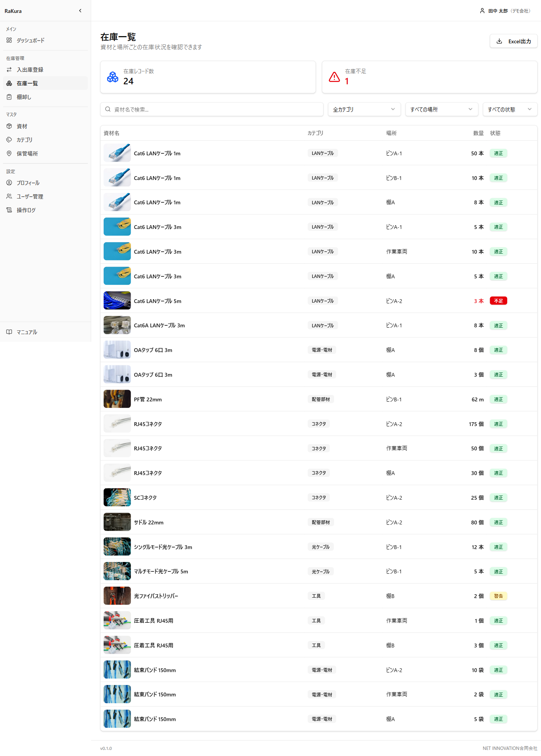Click the 資材 package icon
The width and height of the screenshot is (541, 756).
pyautogui.click(x=9, y=126)
